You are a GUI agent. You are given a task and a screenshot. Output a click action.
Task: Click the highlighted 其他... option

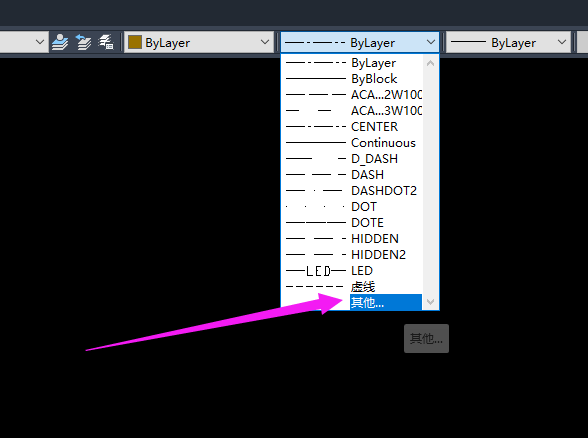point(386,302)
